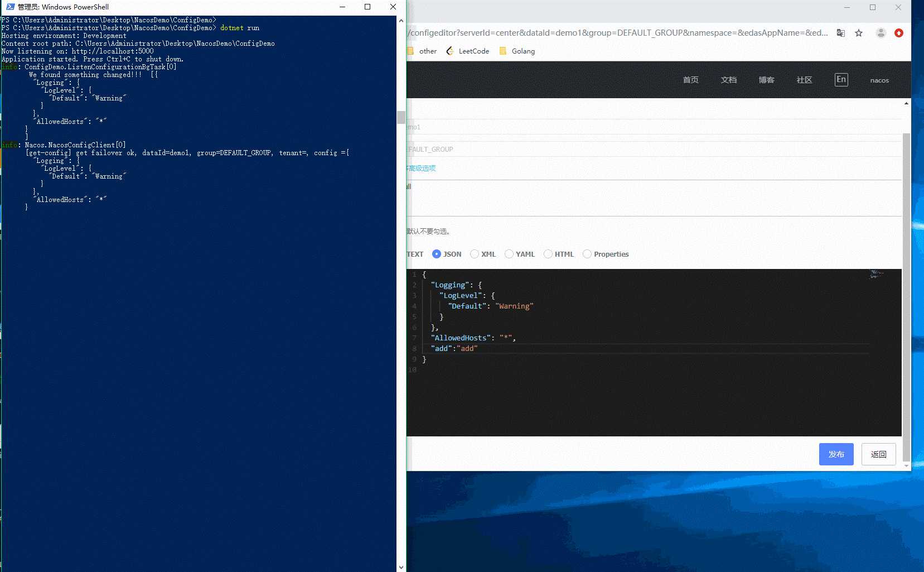Image resolution: width=924 pixels, height=572 pixels.
Task: Click 'Hosting environment: Development' line
Action: 64,36
